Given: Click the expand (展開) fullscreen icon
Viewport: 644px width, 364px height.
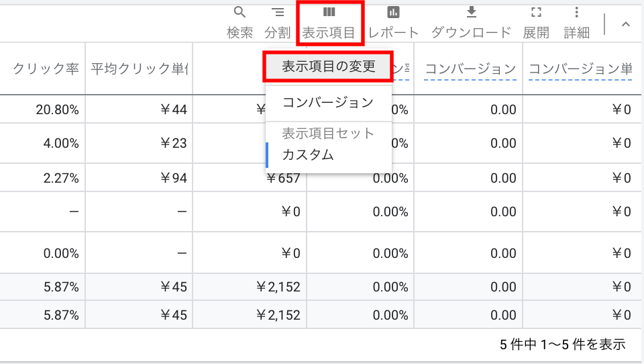Looking at the screenshot, I should tap(536, 12).
